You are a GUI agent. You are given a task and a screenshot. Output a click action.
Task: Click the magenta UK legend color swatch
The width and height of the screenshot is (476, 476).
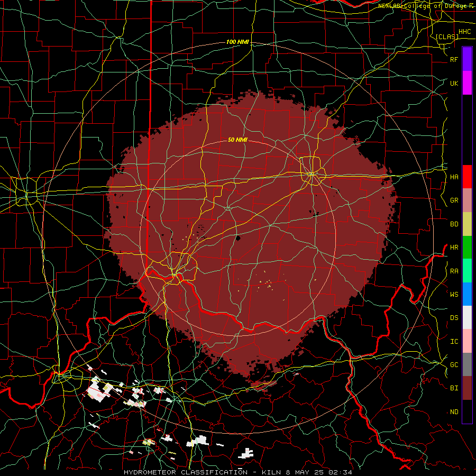point(467,83)
